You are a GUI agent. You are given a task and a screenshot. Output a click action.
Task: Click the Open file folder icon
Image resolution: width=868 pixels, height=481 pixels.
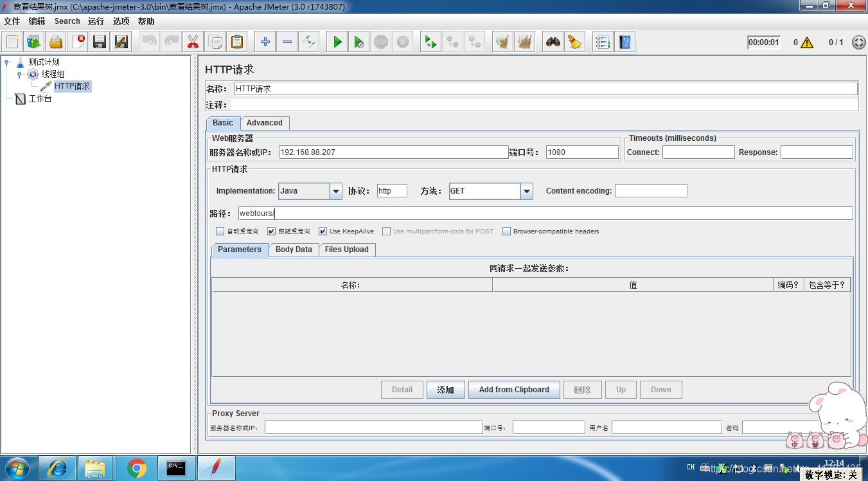tap(56, 42)
